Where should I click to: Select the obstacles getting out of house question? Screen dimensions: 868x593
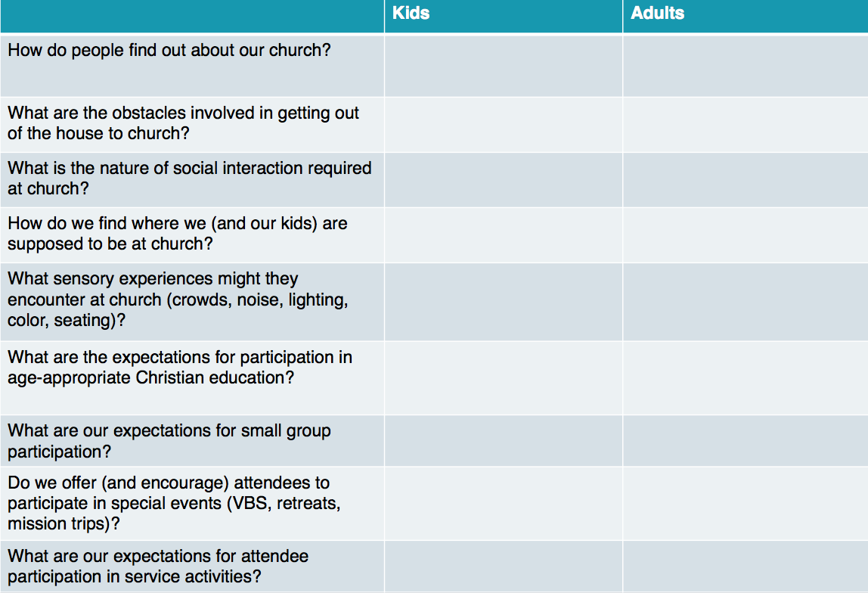[x=184, y=123]
